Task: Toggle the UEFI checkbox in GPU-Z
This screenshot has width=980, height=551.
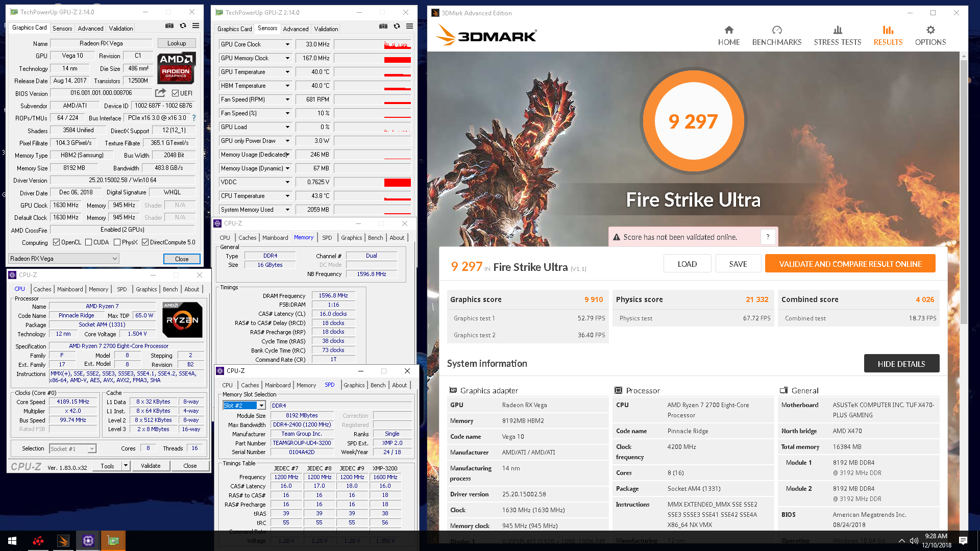Action: [175, 93]
